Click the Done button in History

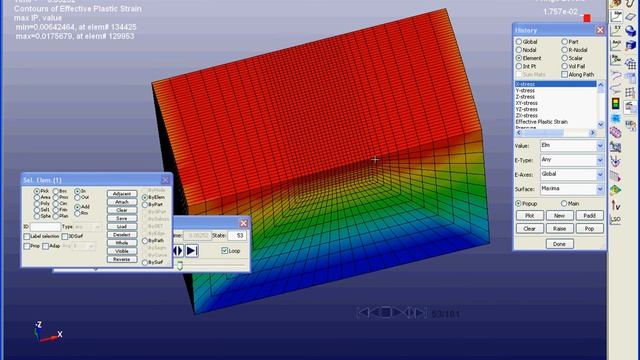pyautogui.click(x=559, y=244)
